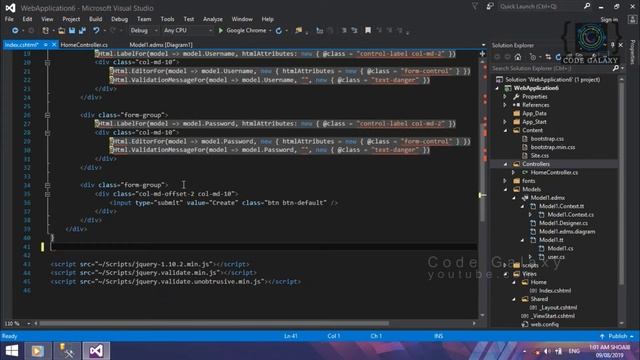Pin the Solution Explorer panel
640x360 pixels.
[x=612, y=45]
